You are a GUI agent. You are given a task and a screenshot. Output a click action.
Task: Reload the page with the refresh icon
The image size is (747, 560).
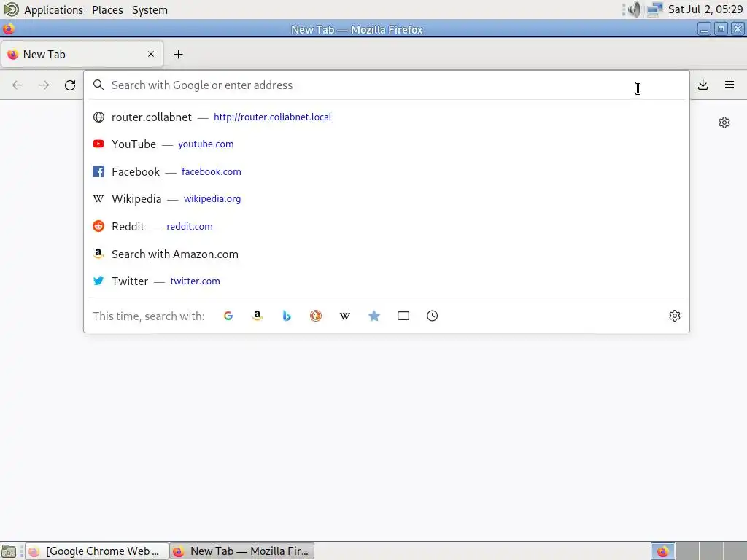point(70,85)
